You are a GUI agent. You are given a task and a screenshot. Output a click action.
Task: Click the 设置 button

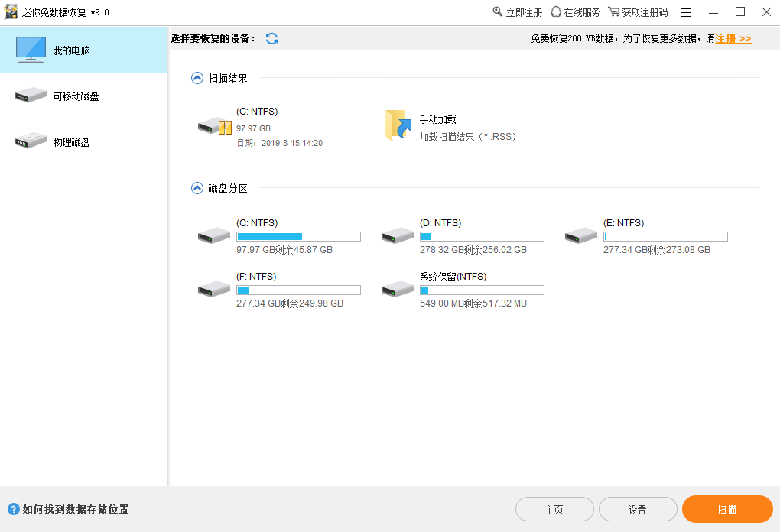pyautogui.click(x=638, y=509)
